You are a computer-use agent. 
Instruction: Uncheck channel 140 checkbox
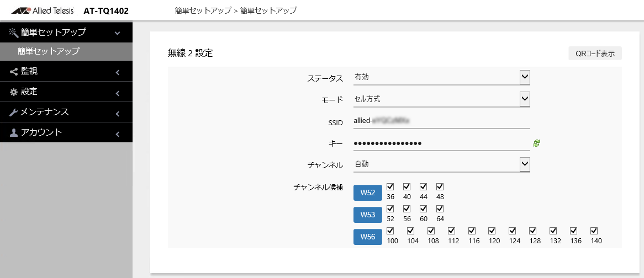[594, 231]
